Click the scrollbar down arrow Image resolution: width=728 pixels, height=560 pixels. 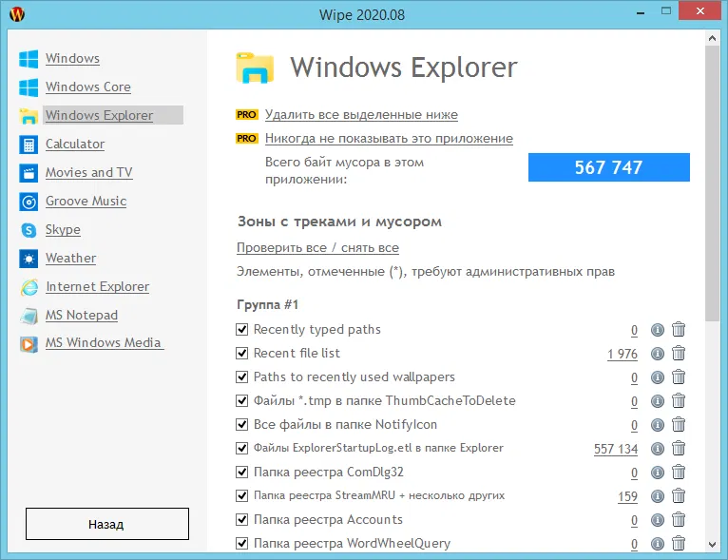pyautogui.click(x=712, y=544)
